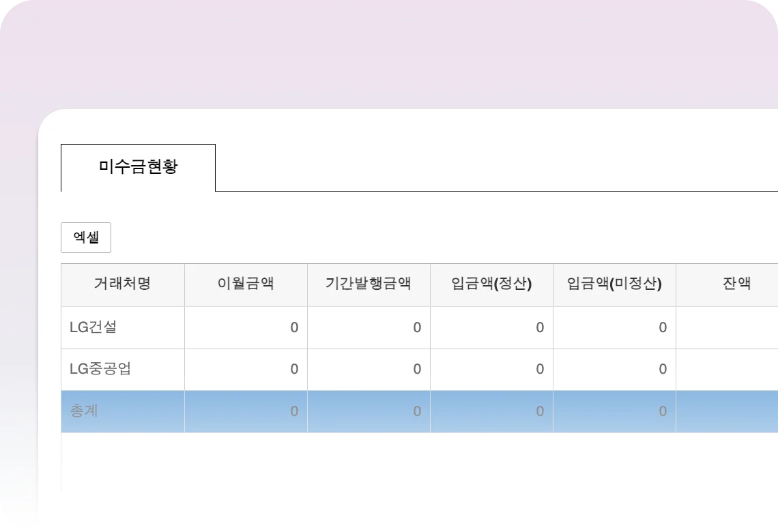Click the 총계 row's 기간발행금액 total
This screenshot has height=532, width=778.
(x=369, y=411)
